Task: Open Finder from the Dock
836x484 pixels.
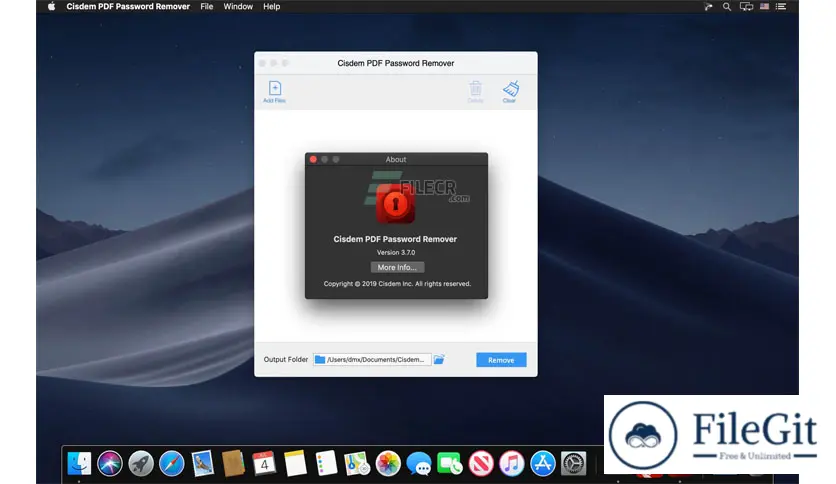Action: [x=79, y=463]
